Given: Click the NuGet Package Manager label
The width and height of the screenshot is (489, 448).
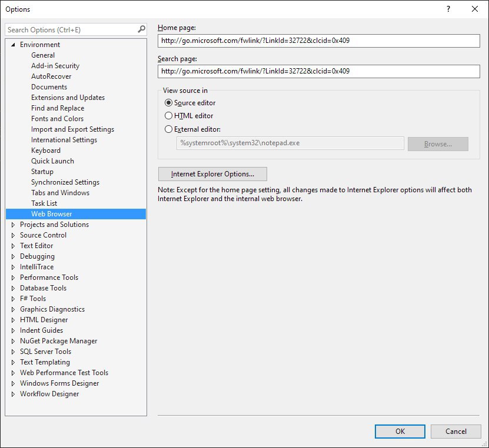Looking at the screenshot, I should tap(59, 341).
